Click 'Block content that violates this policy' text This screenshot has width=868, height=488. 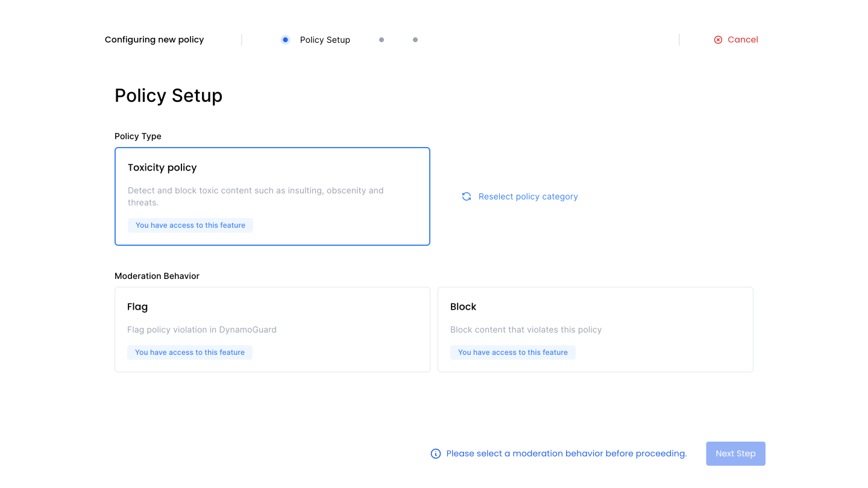(526, 330)
